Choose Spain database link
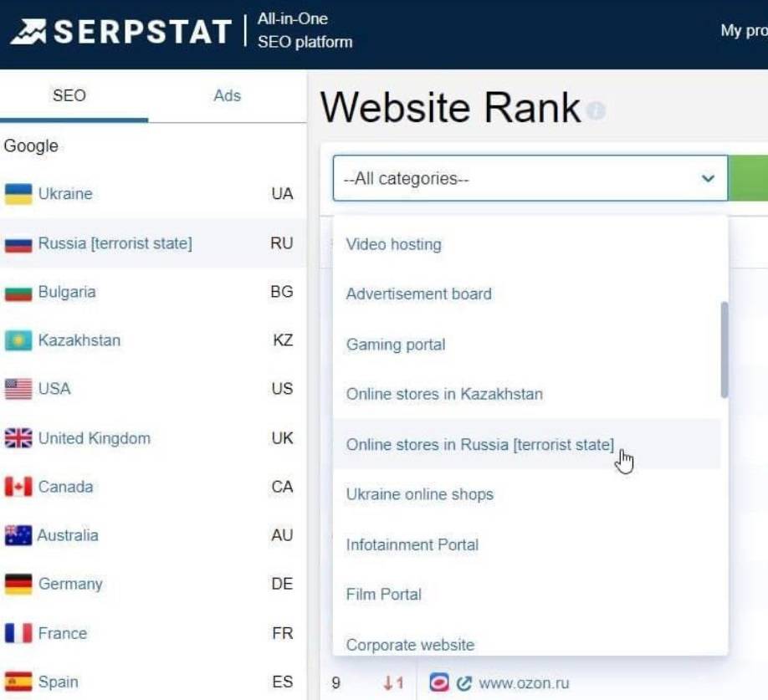 click(x=59, y=682)
